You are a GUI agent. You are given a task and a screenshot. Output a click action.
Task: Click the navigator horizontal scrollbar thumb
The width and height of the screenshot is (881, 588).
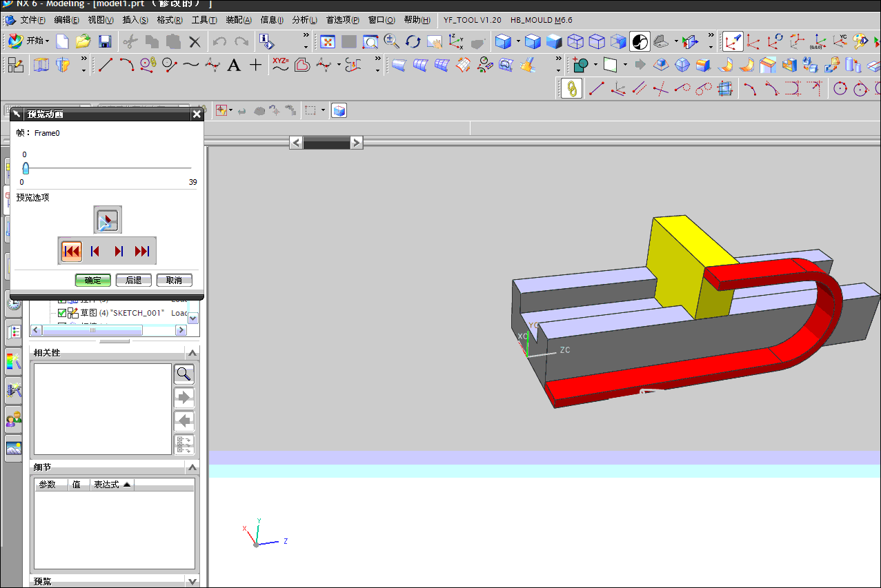coord(92,330)
